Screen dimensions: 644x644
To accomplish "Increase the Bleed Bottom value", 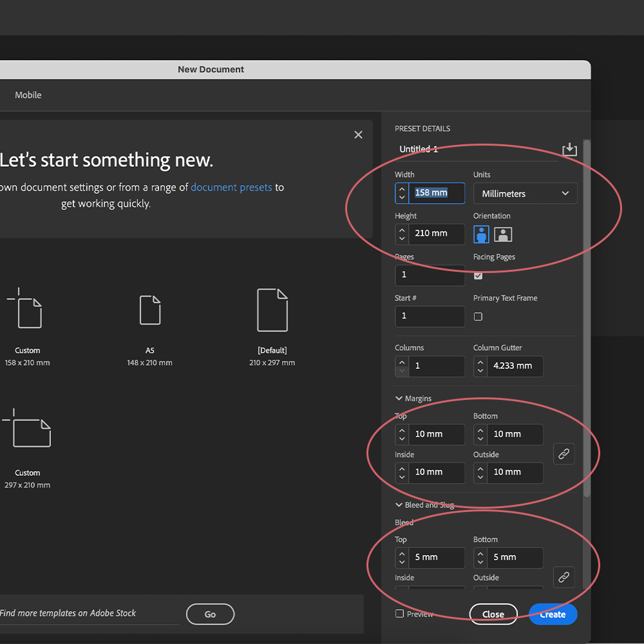I will tap(480, 553).
